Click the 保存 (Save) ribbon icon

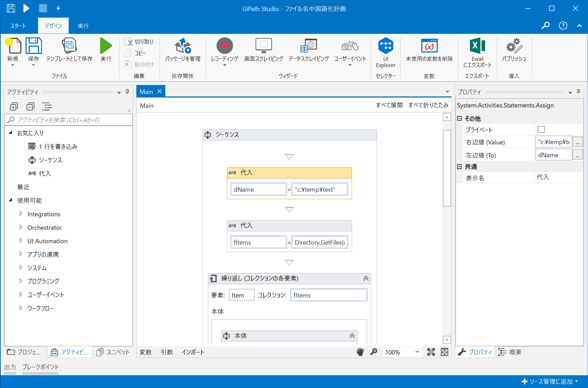click(33, 46)
